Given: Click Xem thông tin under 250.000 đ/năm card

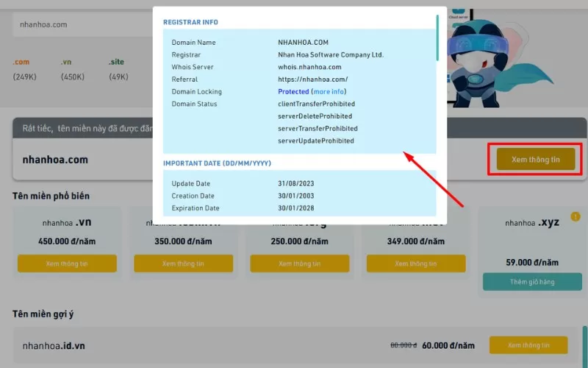Looking at the screenshot, I should tap(299, 263).
